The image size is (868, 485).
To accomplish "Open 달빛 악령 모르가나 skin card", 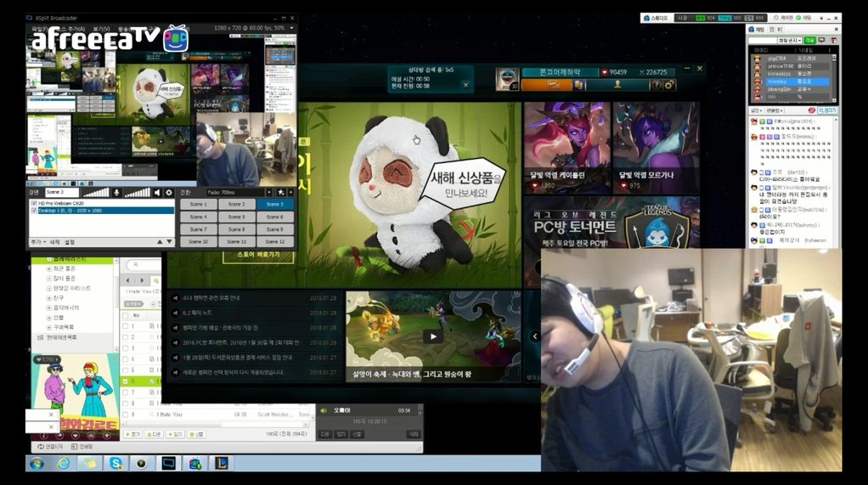I will [x=656, y=147].
